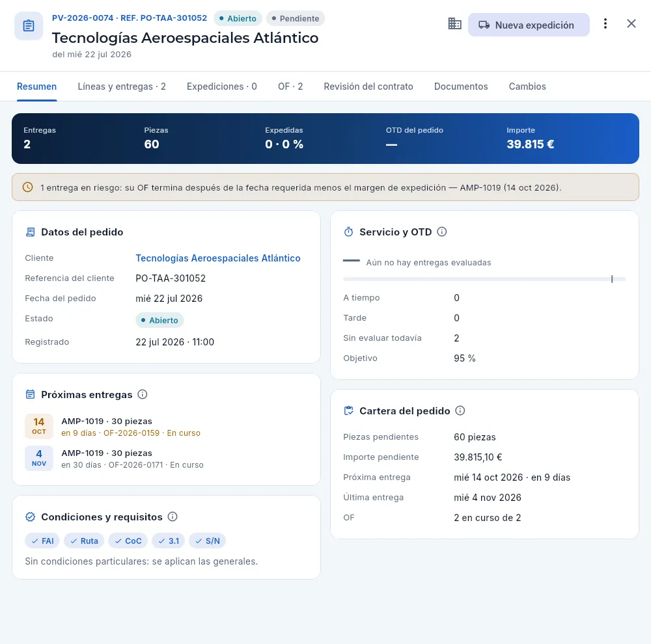Image resolution: width=651 pixels, height=644 pixels.
Task: Open the Revisión del contrato tab
Action: click(x=368, y=87)
